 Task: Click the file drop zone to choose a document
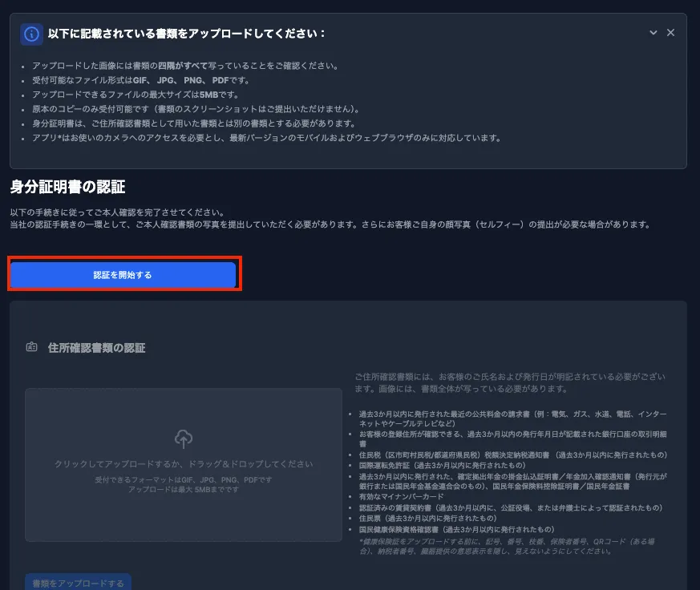coord(184,465)
